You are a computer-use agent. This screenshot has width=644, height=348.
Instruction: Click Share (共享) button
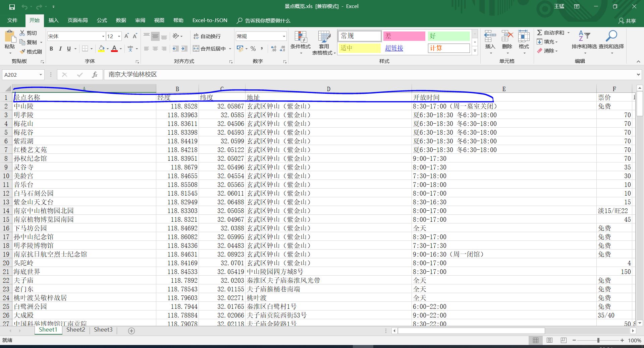click(x=627, y=21)
